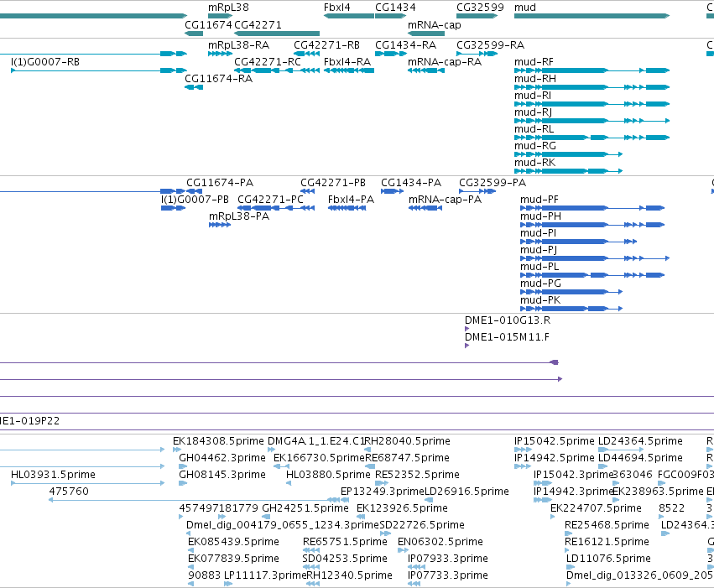Select the mud-RJ transcript
This screenshot has width=714, height=588.
[592, 121]
